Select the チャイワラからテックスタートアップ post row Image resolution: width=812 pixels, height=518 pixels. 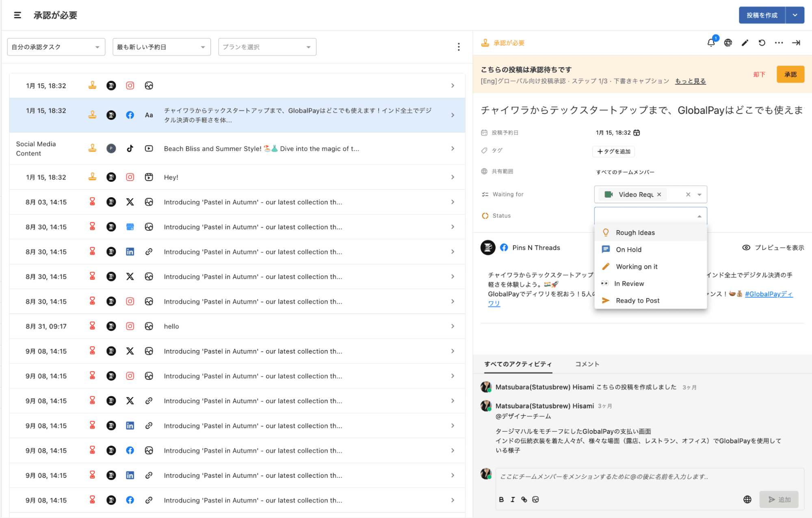click(x=237, y=115)
